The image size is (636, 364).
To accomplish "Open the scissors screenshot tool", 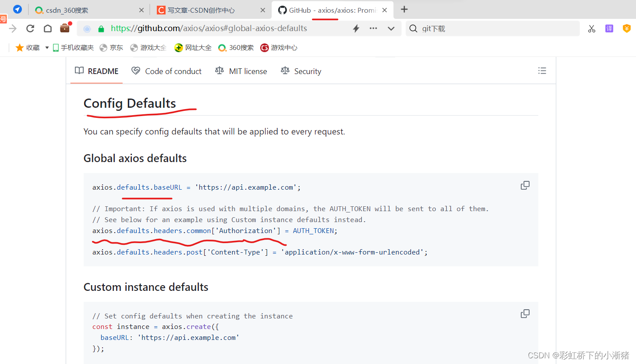I will [x=592, y=29].
